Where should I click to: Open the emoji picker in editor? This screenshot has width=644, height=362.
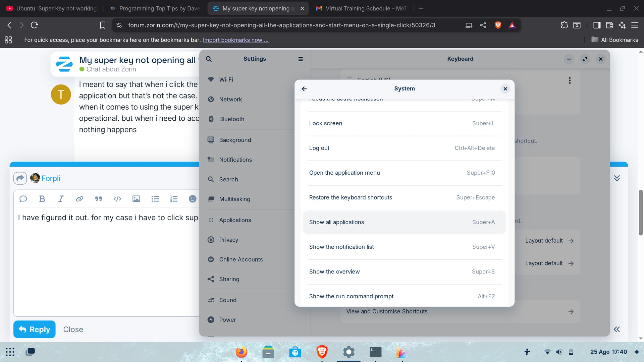193,199
